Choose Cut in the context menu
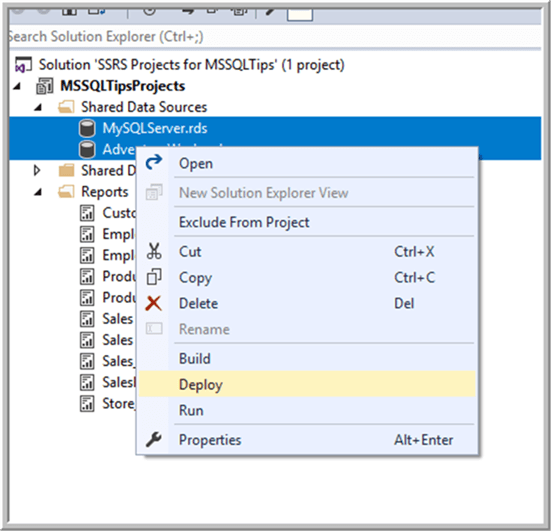The width and height of the screenshot is (551, 531). coord(306,252)
